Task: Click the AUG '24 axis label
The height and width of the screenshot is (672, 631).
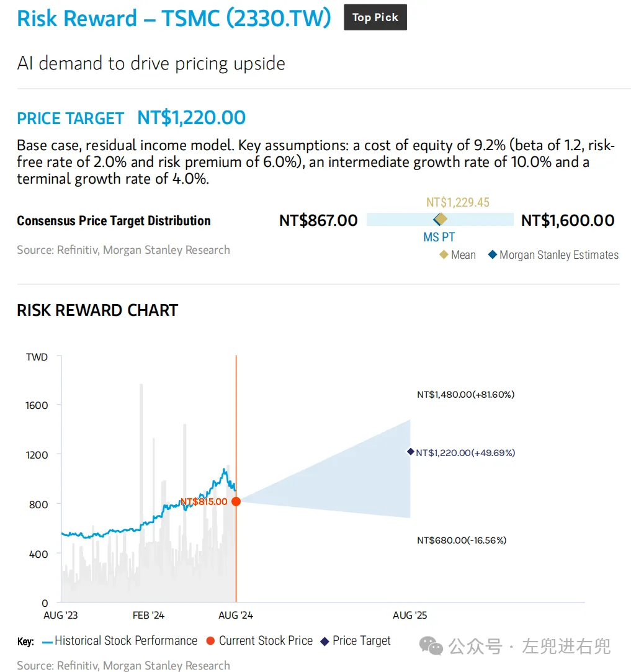Action: coord(236,616)
